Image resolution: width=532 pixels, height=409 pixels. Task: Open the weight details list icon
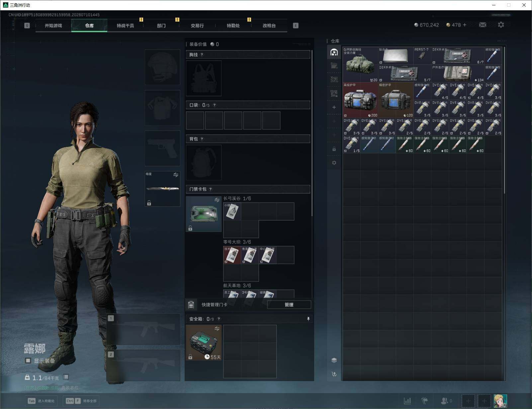coord(66,377)
